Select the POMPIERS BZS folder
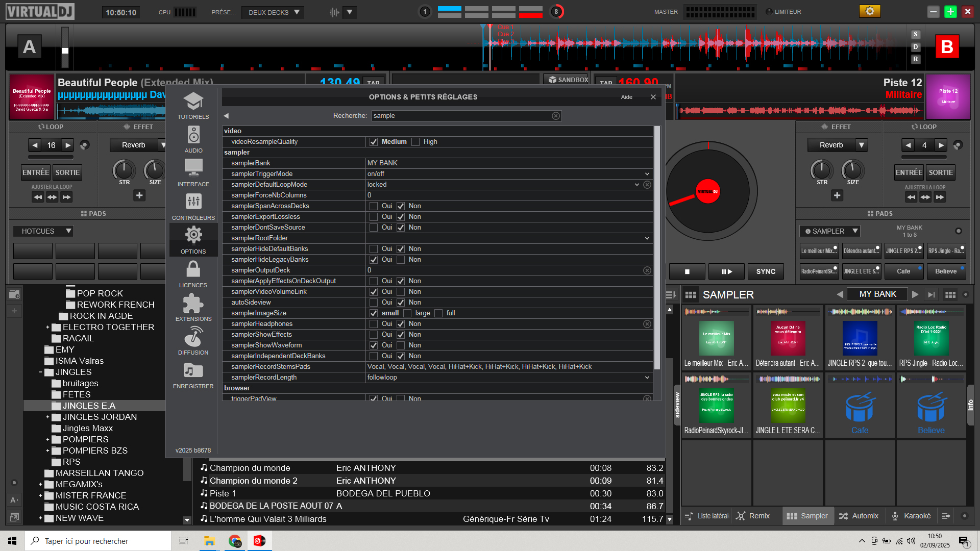The image size is (980, 551). 95,451
